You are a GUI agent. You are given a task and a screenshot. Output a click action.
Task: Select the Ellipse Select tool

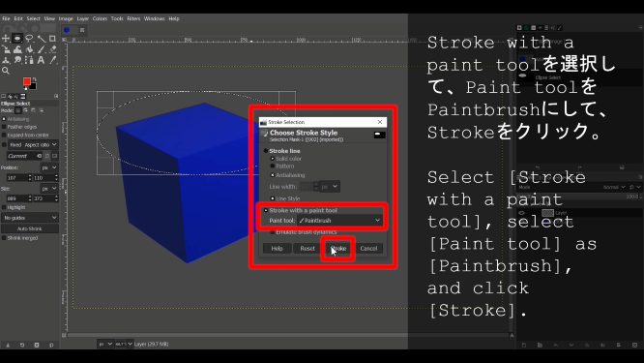17,39
